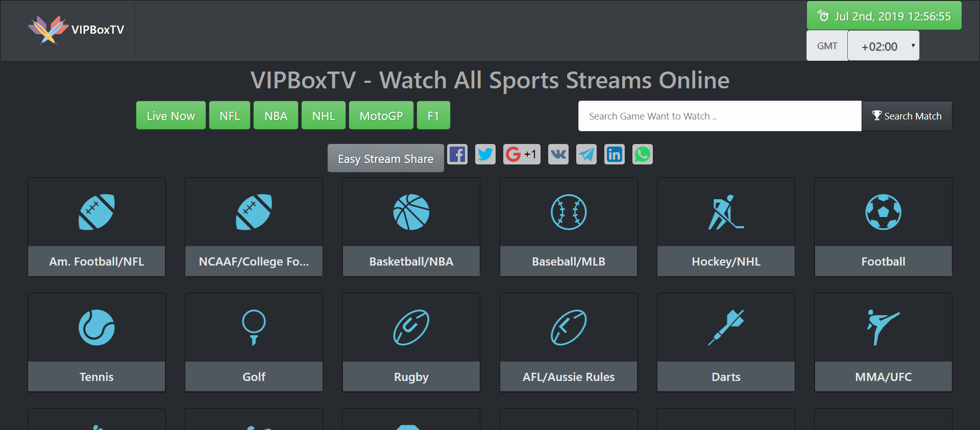The height and width of the screenshot is (430, 980).
Task: Click the Live Now tab
Action: (171, 115)
